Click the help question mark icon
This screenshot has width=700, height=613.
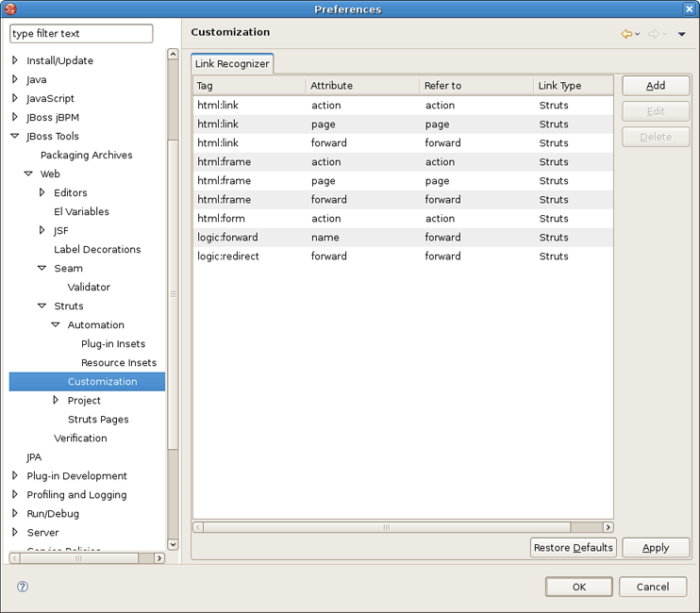(23, 587)
